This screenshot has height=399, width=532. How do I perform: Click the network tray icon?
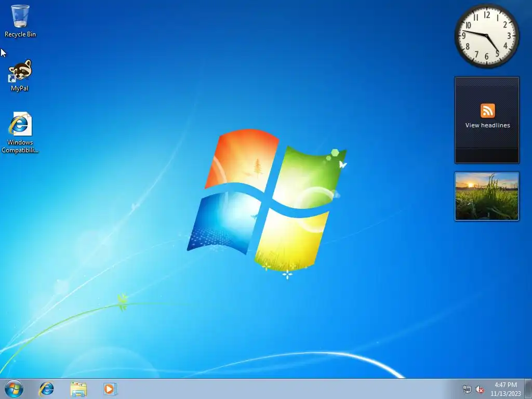467,389
